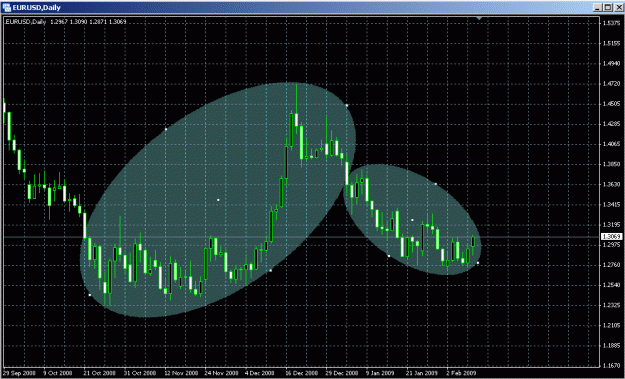
Task: Click the 21 Oct 2008 date label
Action: click(100, 373)
